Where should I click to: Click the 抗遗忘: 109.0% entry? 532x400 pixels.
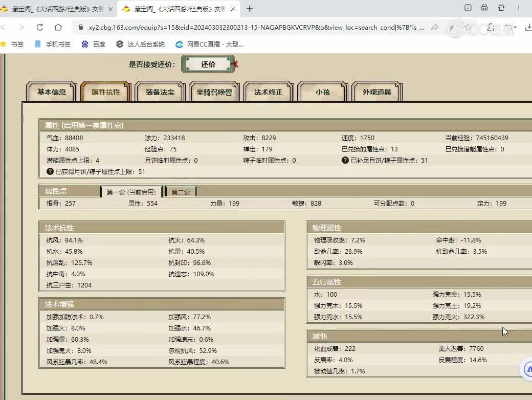coord(191,274)
